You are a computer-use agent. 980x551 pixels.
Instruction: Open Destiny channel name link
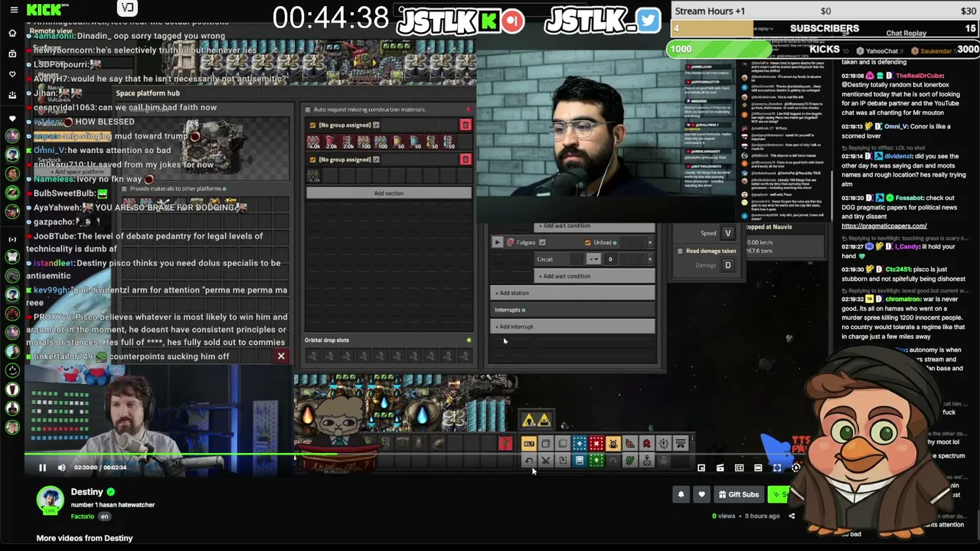(x=87, y=492)
